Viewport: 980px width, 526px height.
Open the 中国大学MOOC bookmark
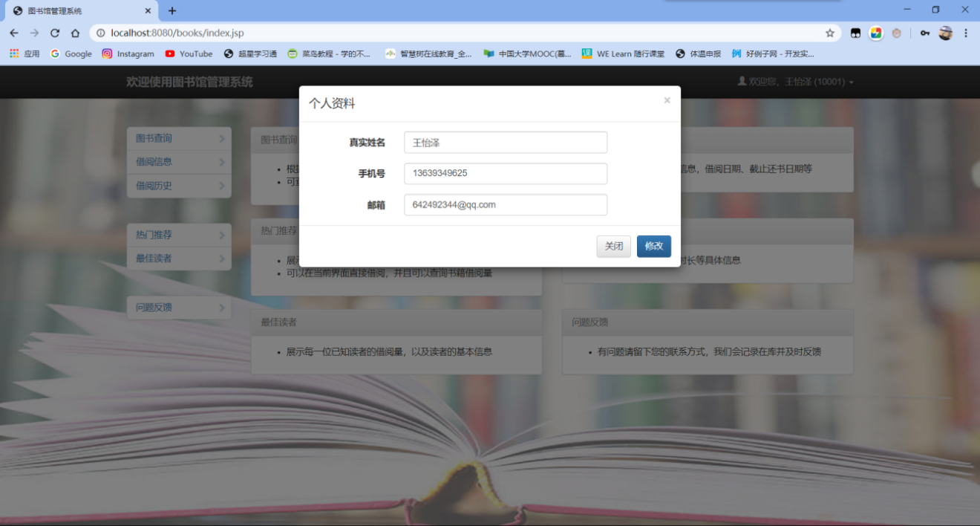[x=527, y=53]
